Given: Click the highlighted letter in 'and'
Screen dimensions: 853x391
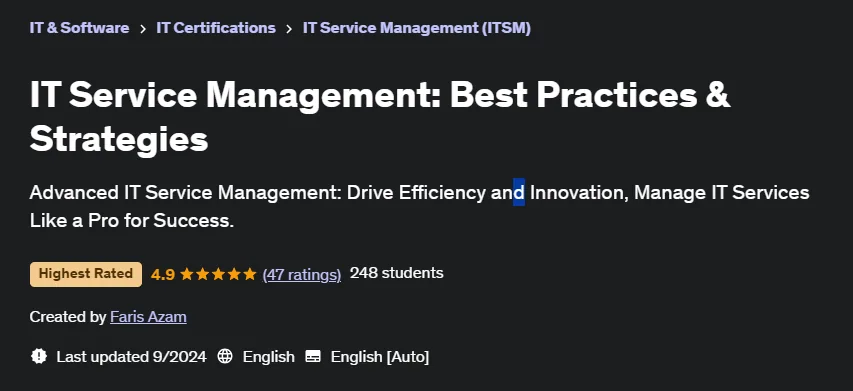Looking at the screenshot, I should [519, 192].
